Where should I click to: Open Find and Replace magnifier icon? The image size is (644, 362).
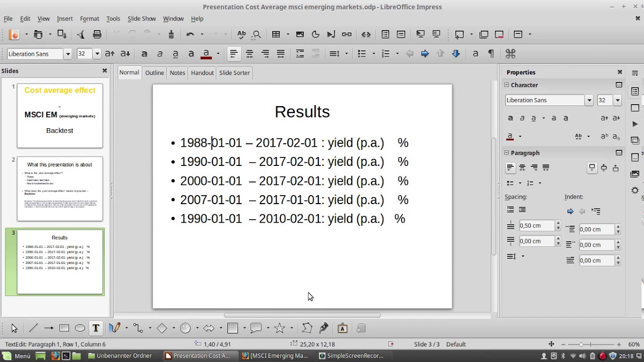click(257, 34)
